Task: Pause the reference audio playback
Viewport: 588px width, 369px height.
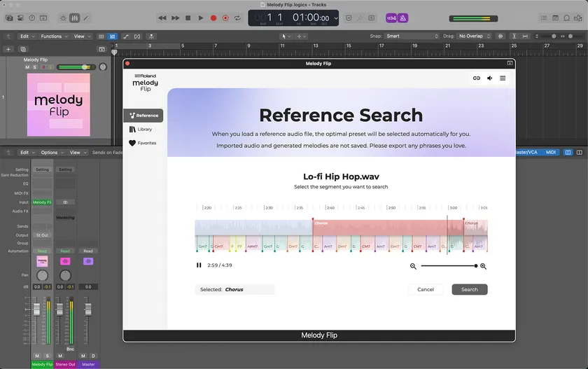Action: pyautogui.click(x=199, y=265)
